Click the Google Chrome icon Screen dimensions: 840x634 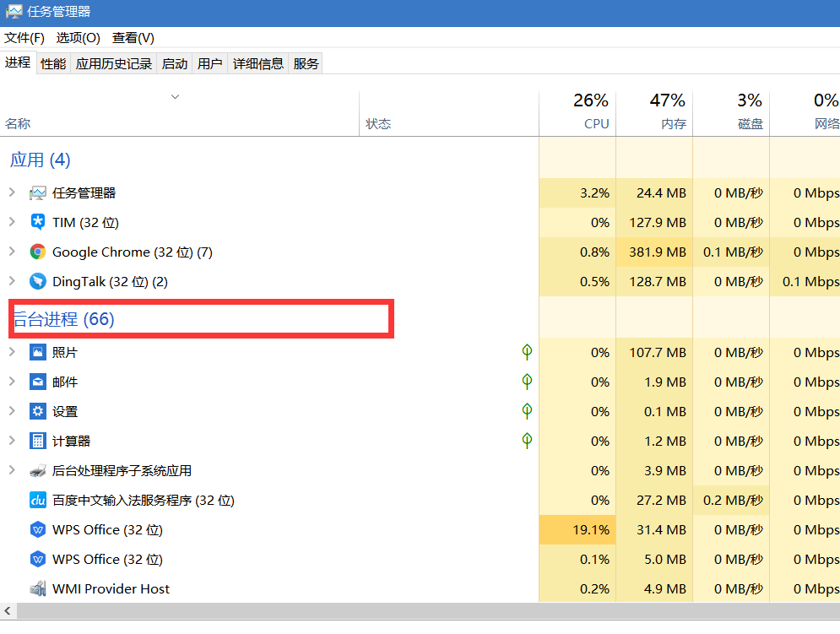tap(37, 252)
